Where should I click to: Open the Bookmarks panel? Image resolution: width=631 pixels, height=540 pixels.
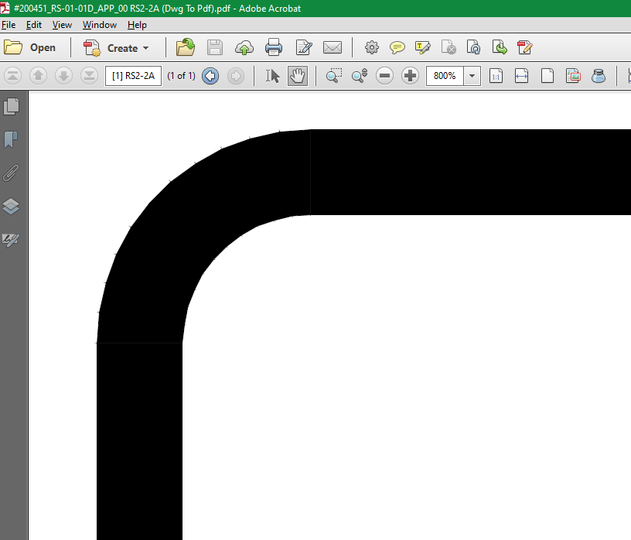(11, 140)
